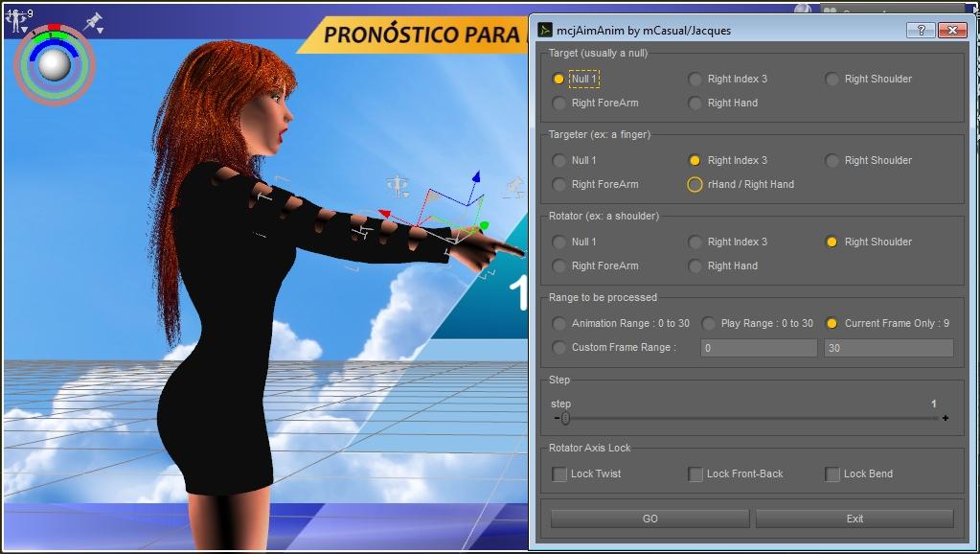Image resolution: width=980 pixels, height=554 pixels.
Task: Pick Right ForeArm as Rotator
Action: click(x=558, y=265)
